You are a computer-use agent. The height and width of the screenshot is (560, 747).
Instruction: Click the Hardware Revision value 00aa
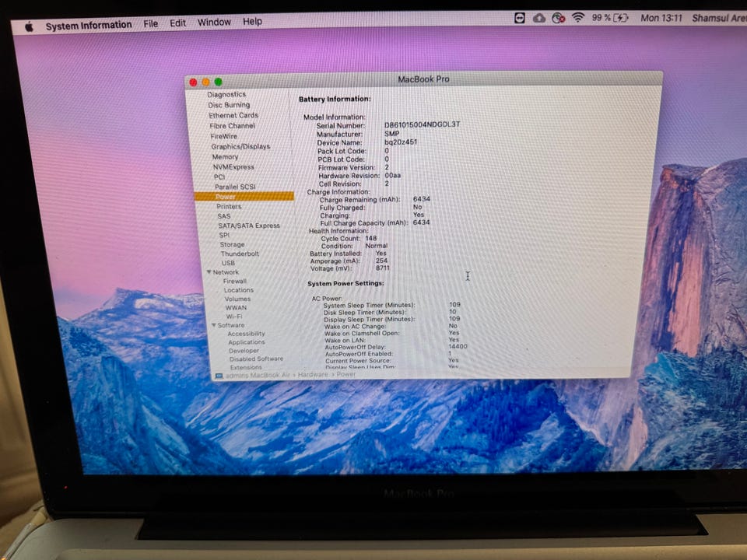[x=392, y=175]
